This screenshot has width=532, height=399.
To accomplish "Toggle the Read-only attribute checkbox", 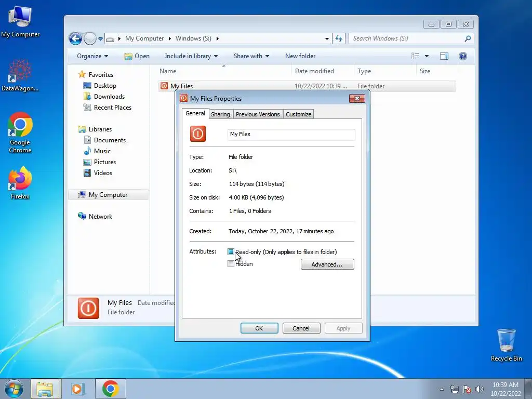I will [x=231, y=252].
